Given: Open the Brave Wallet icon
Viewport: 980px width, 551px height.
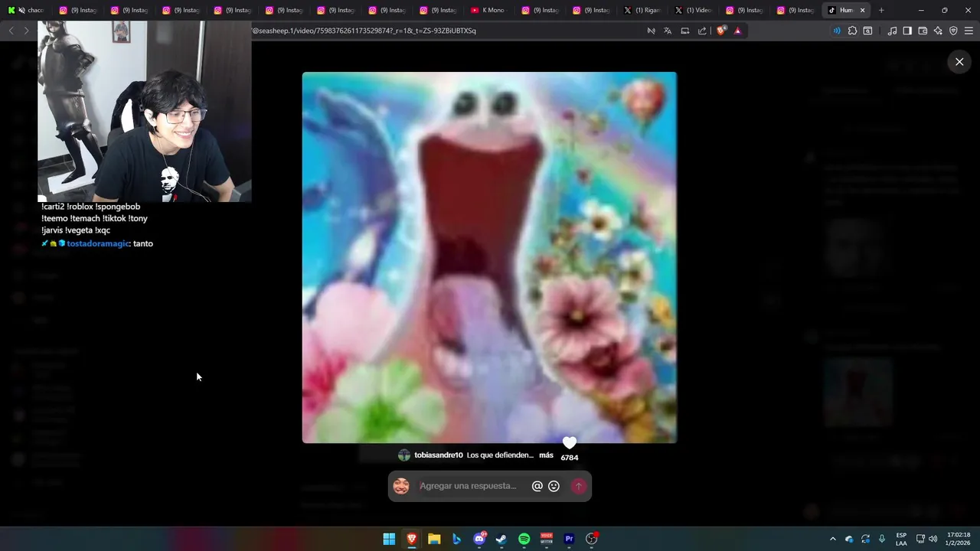Looking at the screenshot, I should coord(923,31).
